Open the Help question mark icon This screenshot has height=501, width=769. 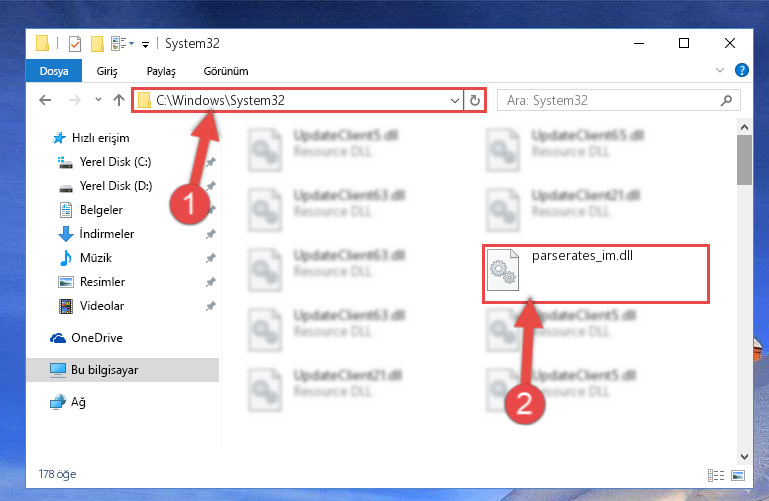[742, 71]
